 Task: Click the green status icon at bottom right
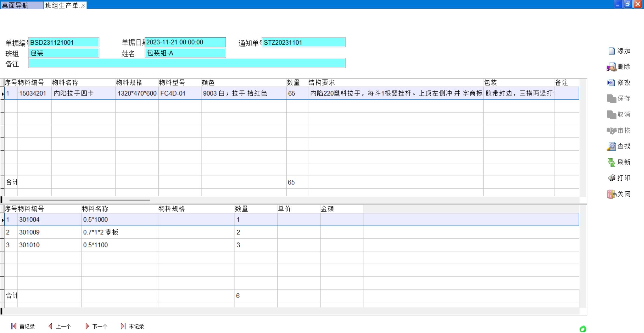point(583,329)
